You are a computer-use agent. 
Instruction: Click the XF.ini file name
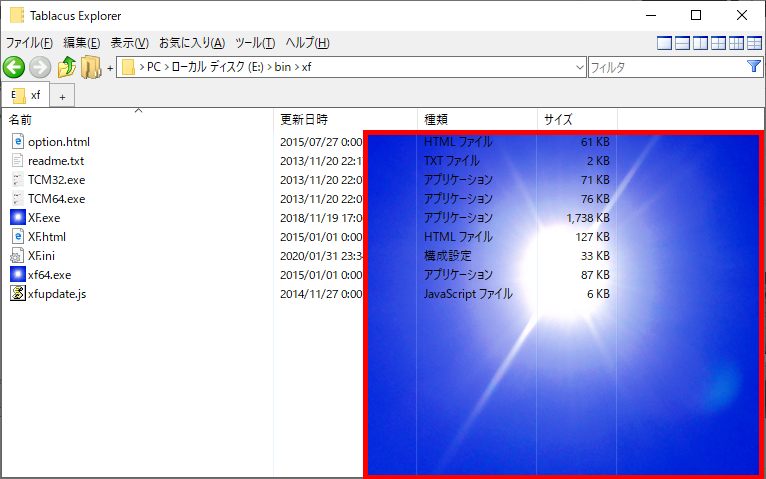pyautogui.click(x=42, y=256)
